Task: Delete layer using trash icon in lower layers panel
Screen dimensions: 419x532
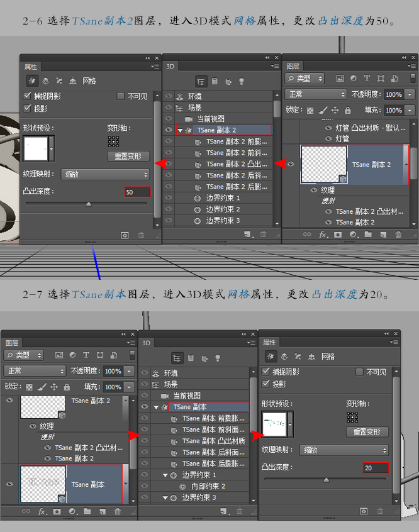Action: 118,511
